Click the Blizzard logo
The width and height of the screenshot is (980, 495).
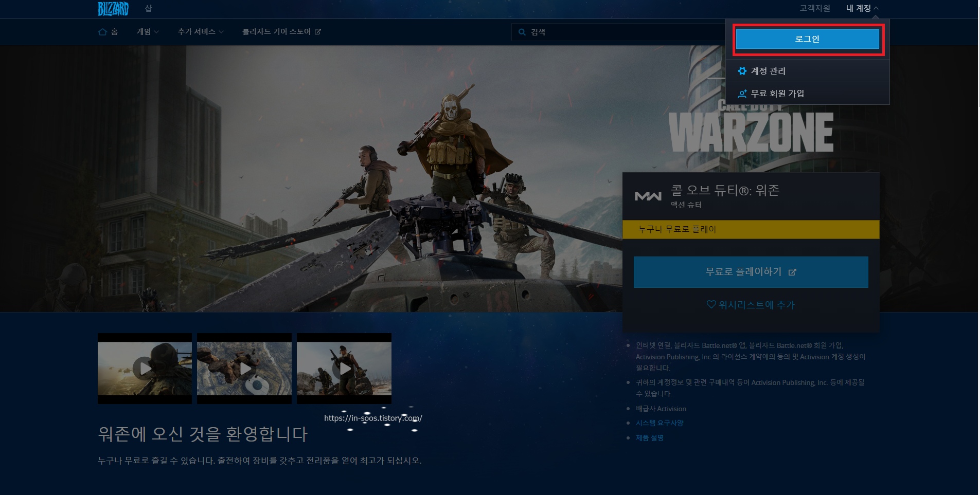click(113, 9)
